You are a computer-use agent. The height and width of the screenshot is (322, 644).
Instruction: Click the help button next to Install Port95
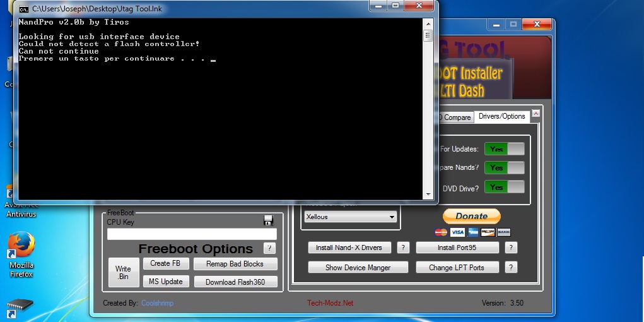tap(511, 247)
